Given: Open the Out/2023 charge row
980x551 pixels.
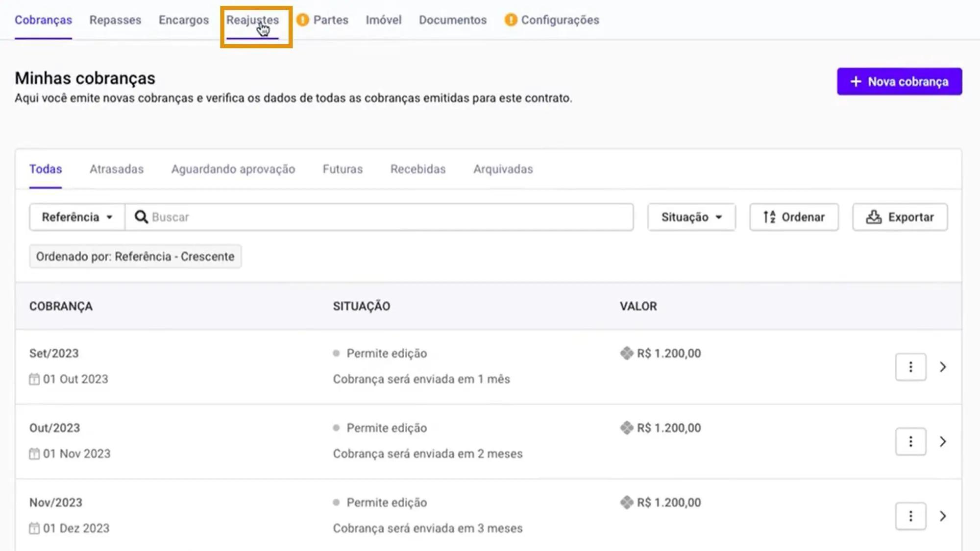Looking at the screenshot, I should point(488,441).
